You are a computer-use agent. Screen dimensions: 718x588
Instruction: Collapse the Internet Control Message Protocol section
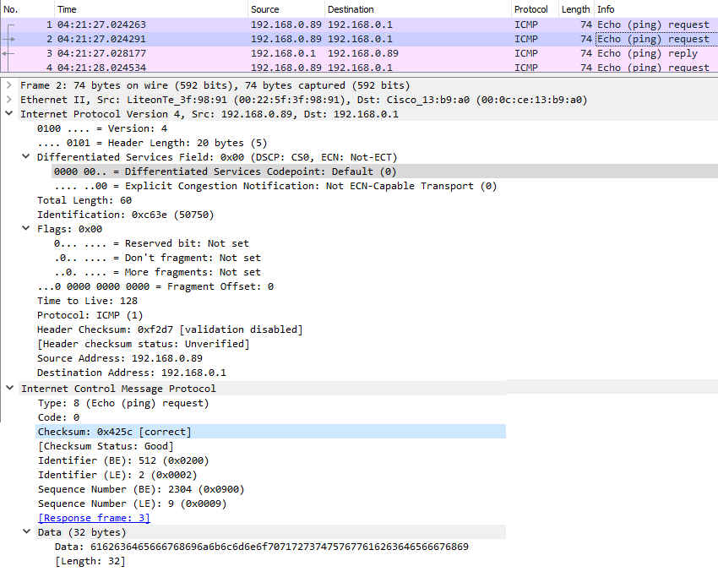point(9,389)
